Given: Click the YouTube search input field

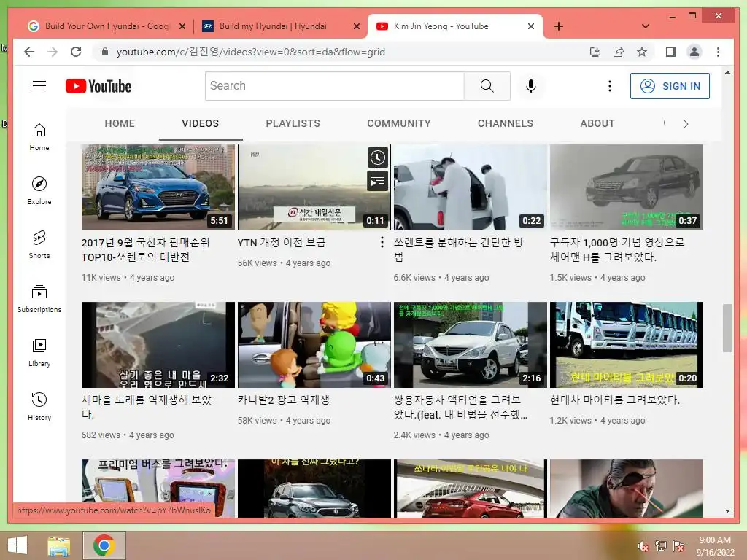Looking at the screenshot, I should (x=334, y=86).
